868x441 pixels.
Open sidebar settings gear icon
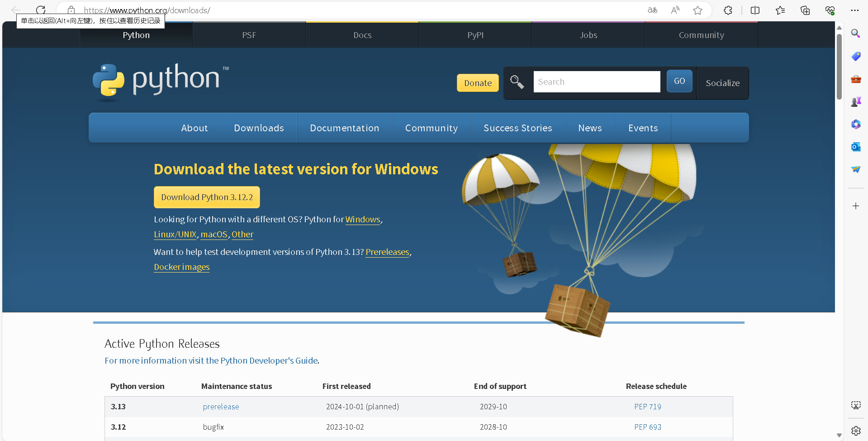tap(856, 431)
